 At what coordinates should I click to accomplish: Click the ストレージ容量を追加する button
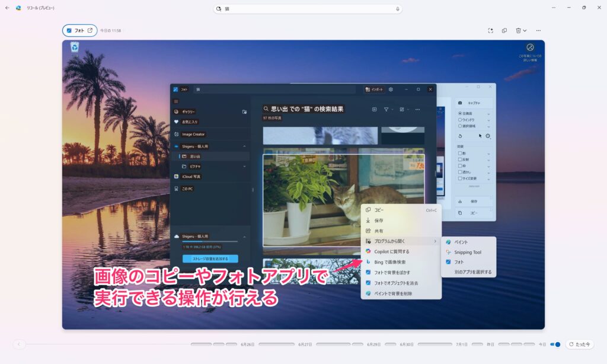(x=210, y=258)
